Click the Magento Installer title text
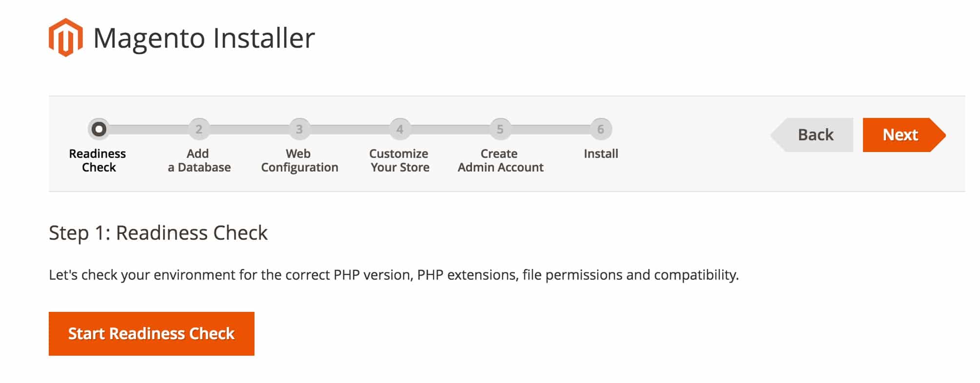This screenshot has width=980, height=383. 205,38
